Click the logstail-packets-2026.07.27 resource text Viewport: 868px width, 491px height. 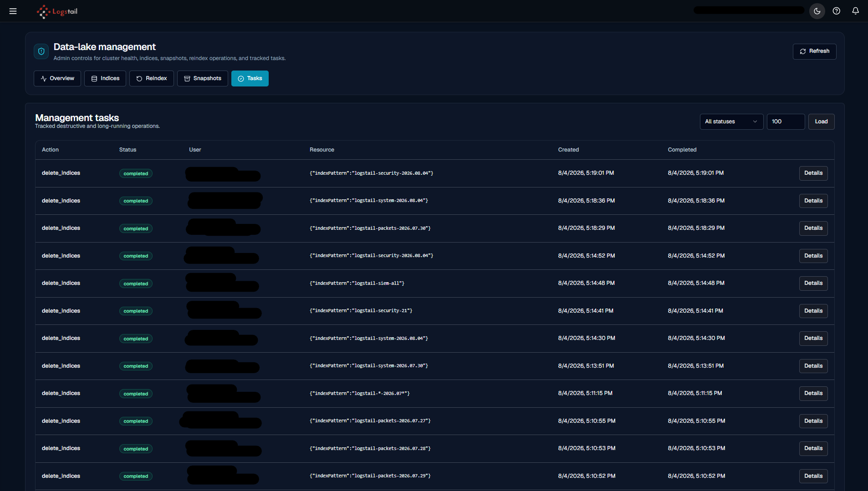click(x=370, y=421)
